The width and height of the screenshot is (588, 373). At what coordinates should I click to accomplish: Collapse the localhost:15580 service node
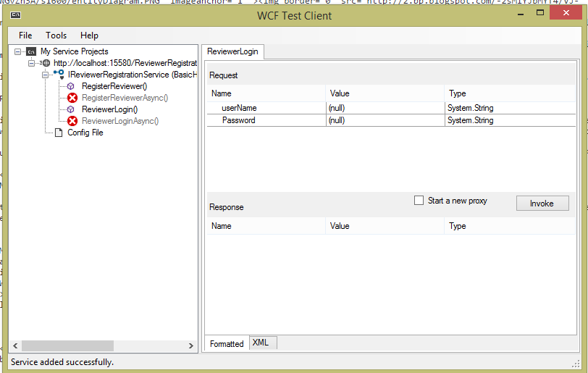click(32, 63)
